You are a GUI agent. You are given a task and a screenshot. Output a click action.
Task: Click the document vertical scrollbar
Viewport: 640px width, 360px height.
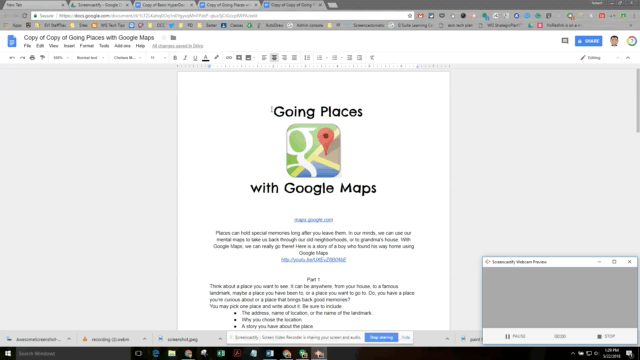(638, 100)
